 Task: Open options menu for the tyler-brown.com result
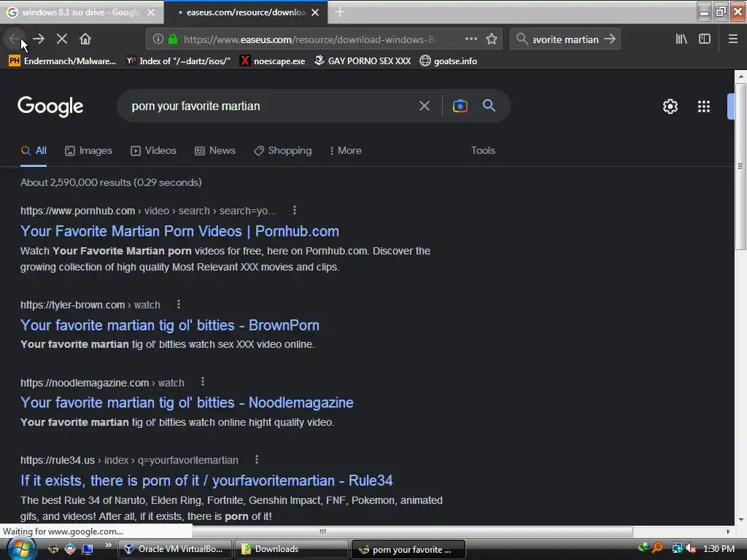coord(179,304)
